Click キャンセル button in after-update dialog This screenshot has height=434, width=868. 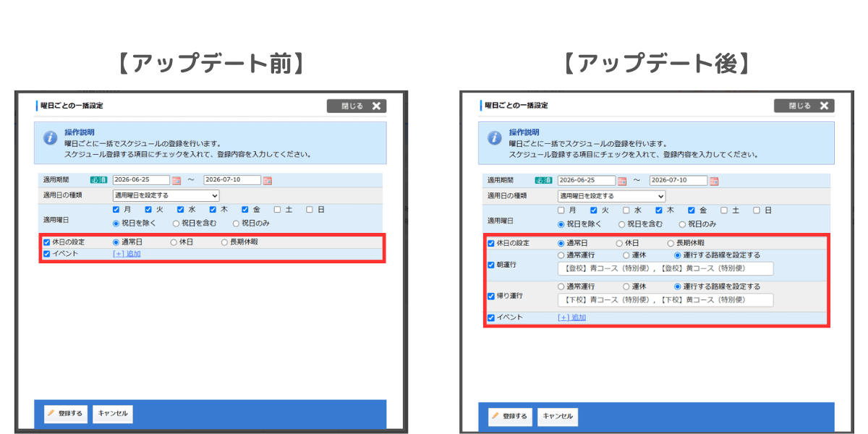pyautogui.click(x=558, y=416)
